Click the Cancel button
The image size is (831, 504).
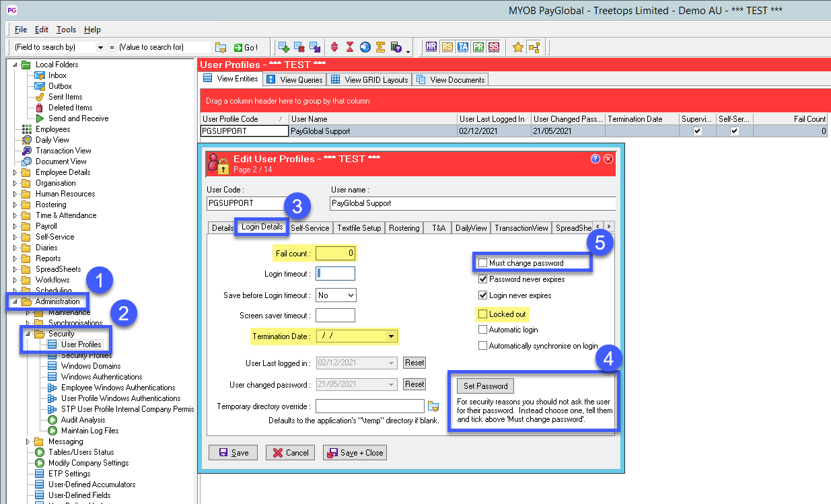click(290, 453)
